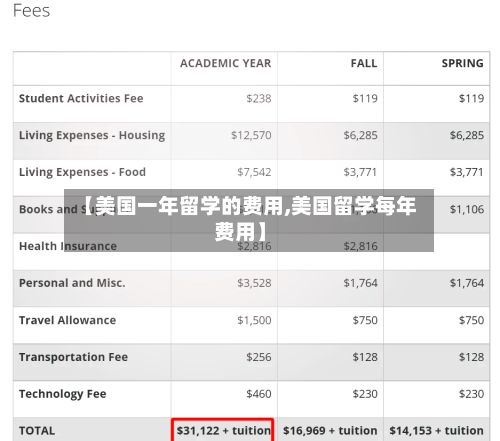Click the Technology Fee row label

pos(63,394)
